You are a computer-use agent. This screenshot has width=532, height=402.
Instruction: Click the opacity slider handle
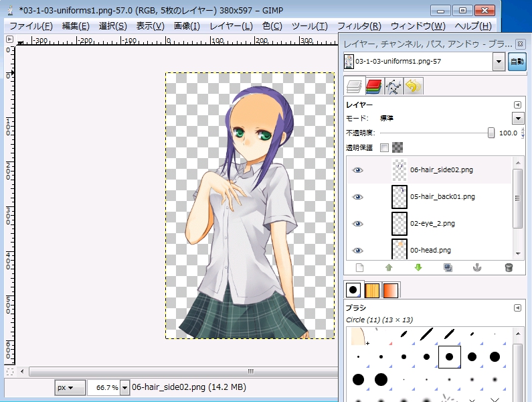pyautogui.click(x=491, y=133)
